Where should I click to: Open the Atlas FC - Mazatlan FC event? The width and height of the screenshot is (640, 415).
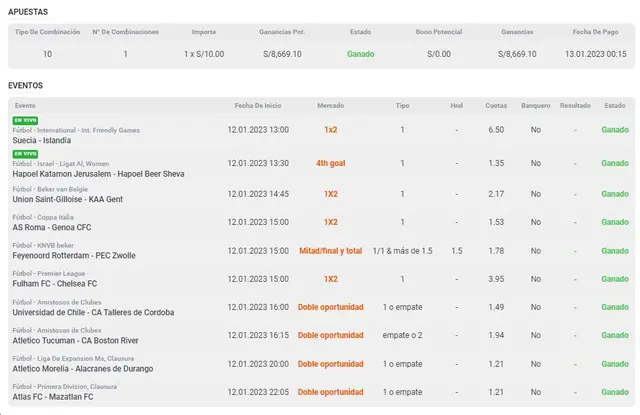point(54,397)
